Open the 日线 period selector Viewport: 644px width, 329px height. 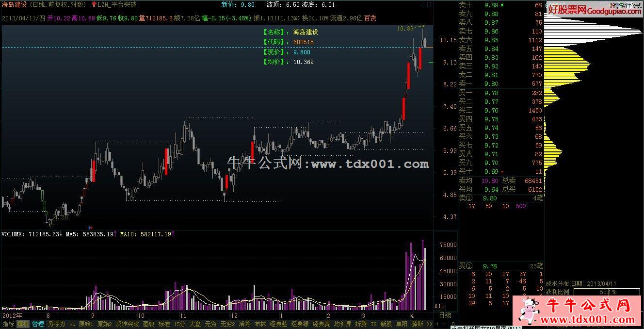pyautogui.click(x=445, y=315)
